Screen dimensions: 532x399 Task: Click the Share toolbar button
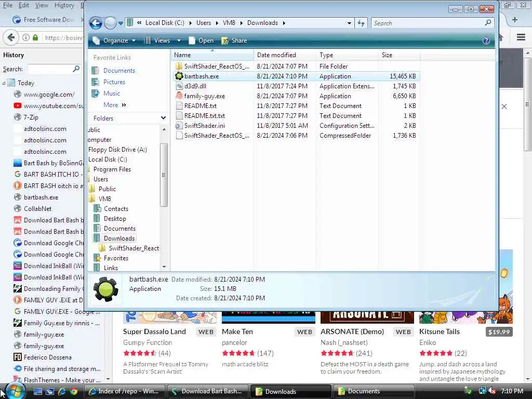pyautogui.click(x=234, y=41)
